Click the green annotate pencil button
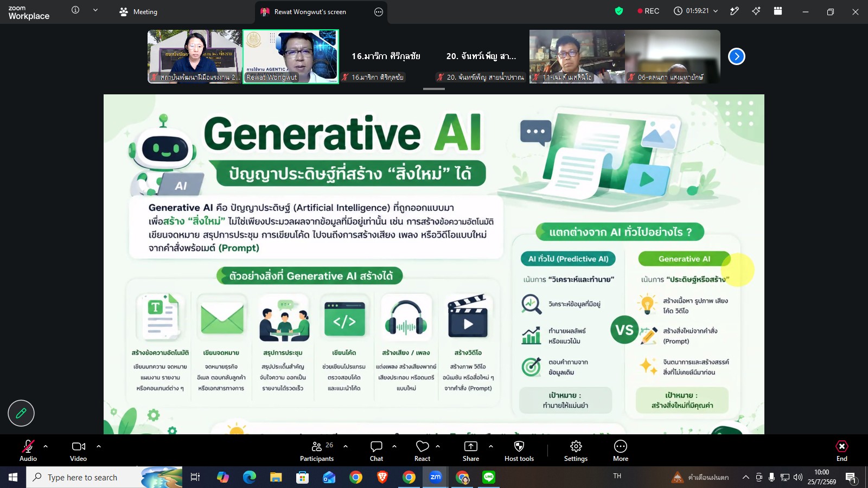The height and width of the screenshot is (488, 868). click(x=21, y=413)
